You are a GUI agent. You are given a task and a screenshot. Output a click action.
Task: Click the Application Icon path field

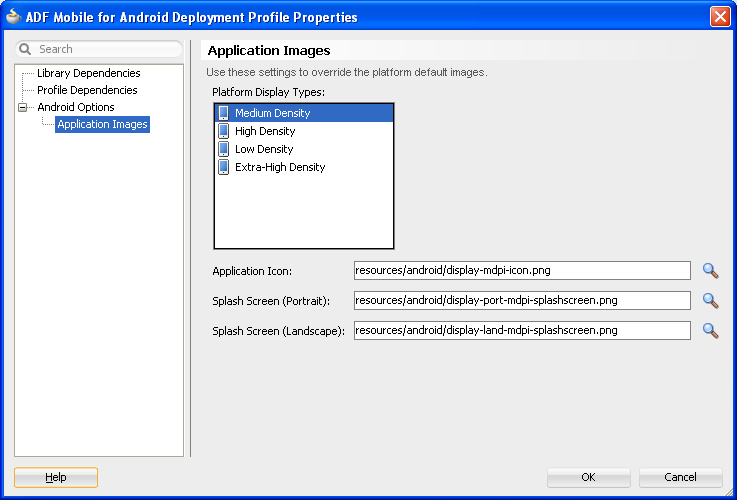point(522,271)
